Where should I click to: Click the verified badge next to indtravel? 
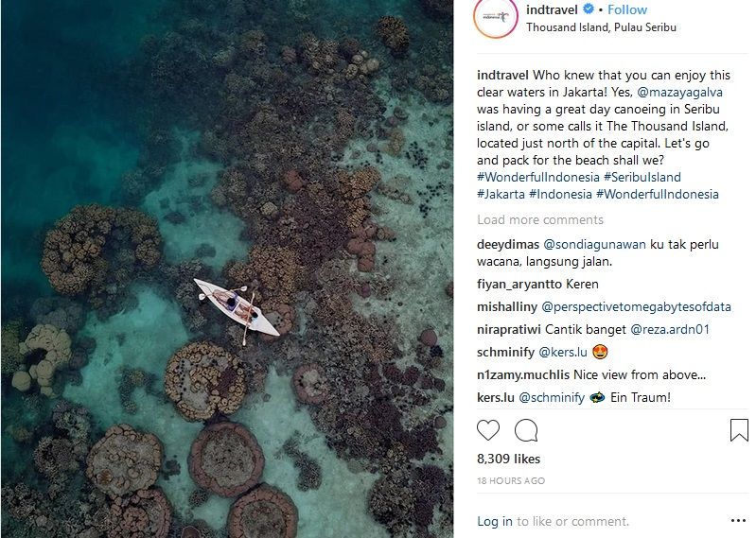pos(589,9)
